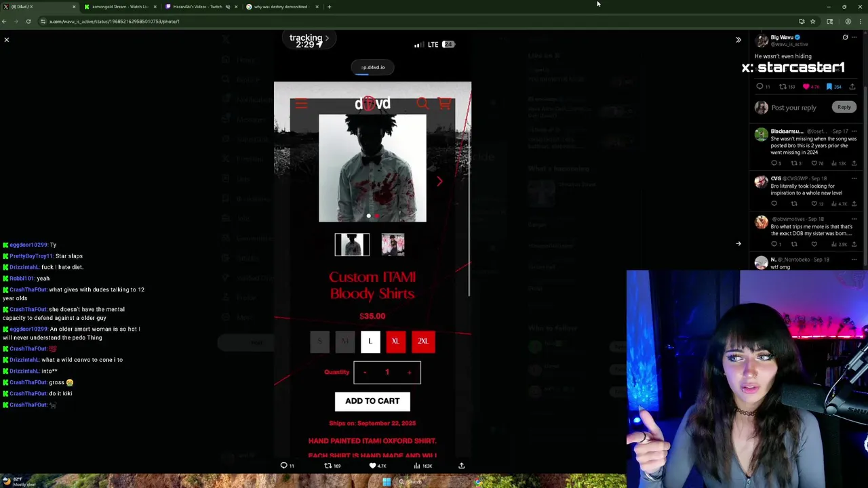
Task: Open more options on Blacksamsu's reply
Action: tap(854, 131)
